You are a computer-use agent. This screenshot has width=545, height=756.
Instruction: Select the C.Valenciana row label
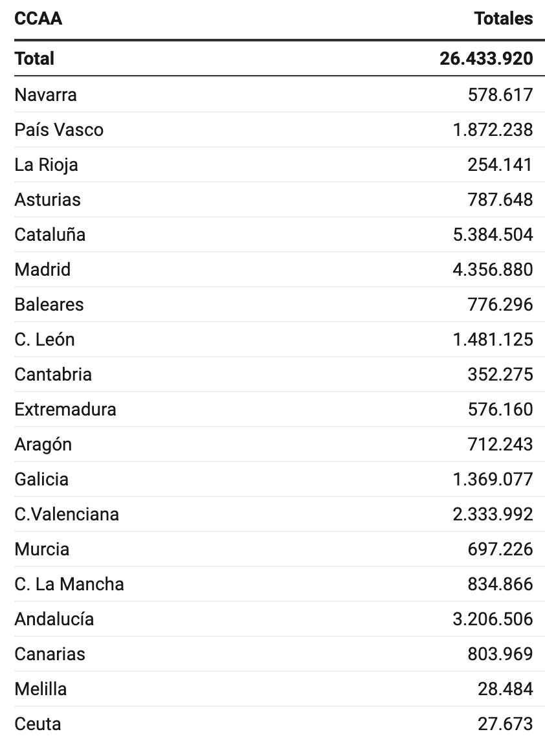[x=67, y=514]
